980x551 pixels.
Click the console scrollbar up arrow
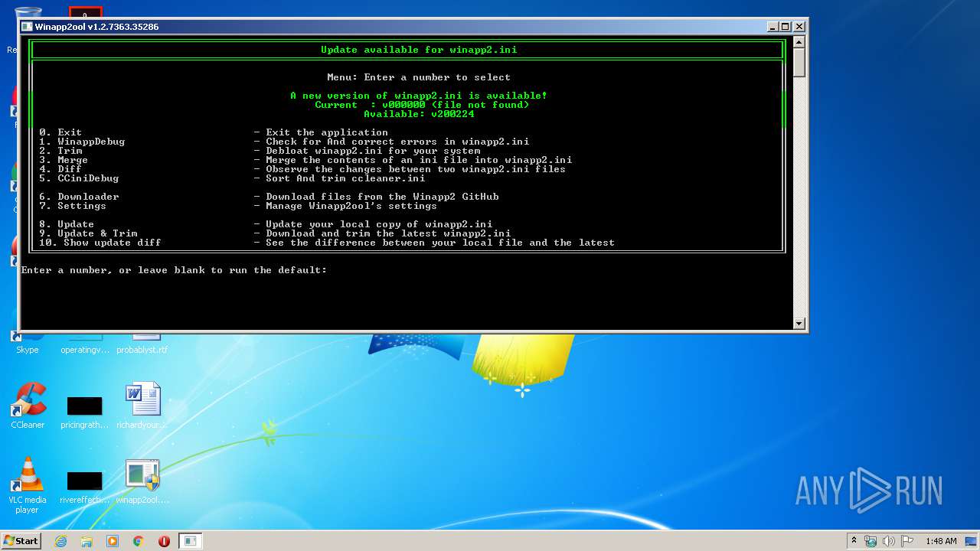coord(799,41)
